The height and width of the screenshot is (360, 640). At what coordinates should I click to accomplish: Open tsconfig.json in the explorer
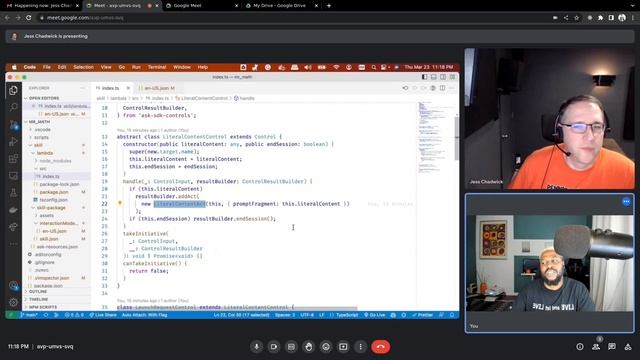point(53,200)
